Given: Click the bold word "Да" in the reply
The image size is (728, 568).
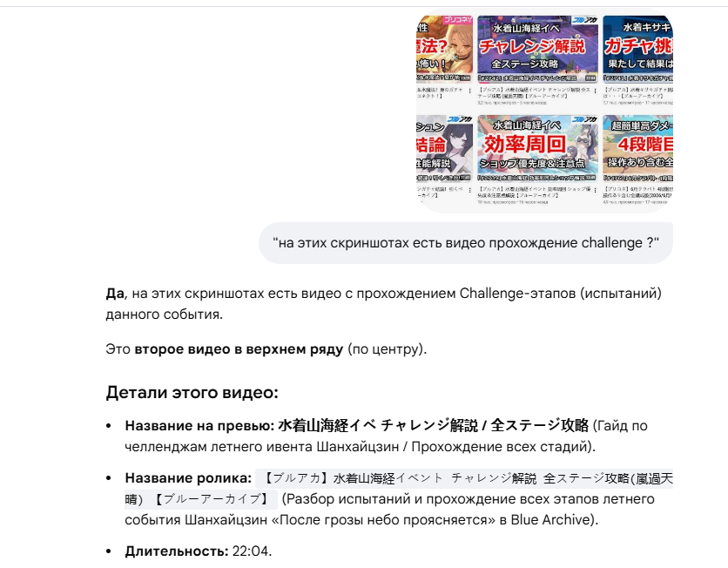Looking at the screenshot, I should [x=115, y=294].
